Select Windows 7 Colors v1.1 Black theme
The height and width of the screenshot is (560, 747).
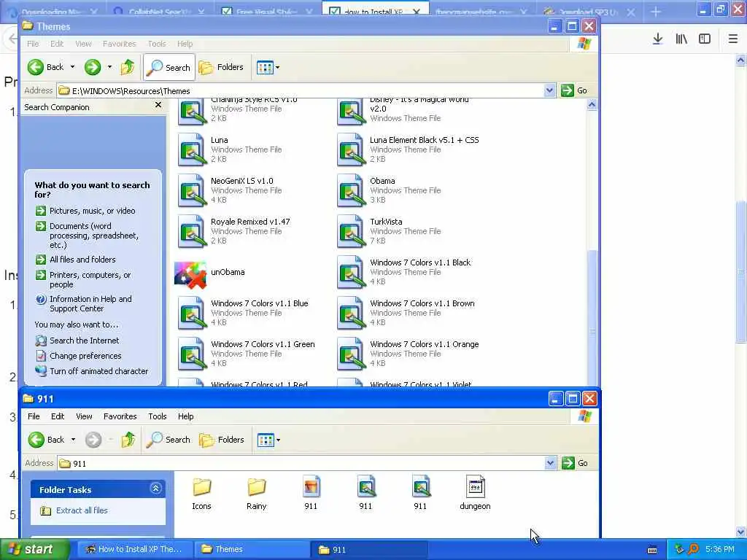pyautogui.click(x=351, y=273)
